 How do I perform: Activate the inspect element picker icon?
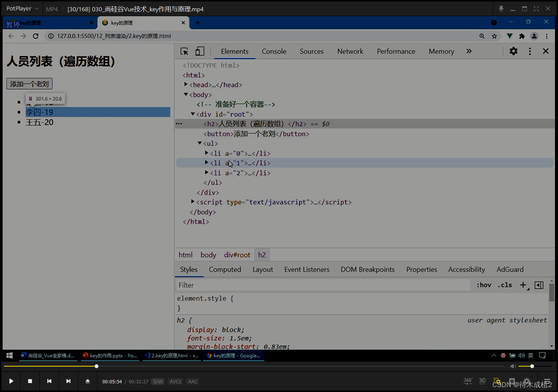pyautogui.click(x=184, y=52)
